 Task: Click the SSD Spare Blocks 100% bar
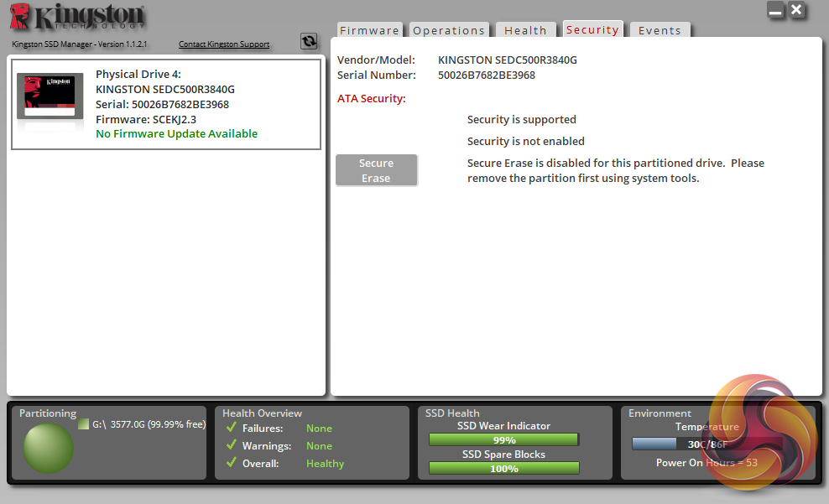(503, 468)
